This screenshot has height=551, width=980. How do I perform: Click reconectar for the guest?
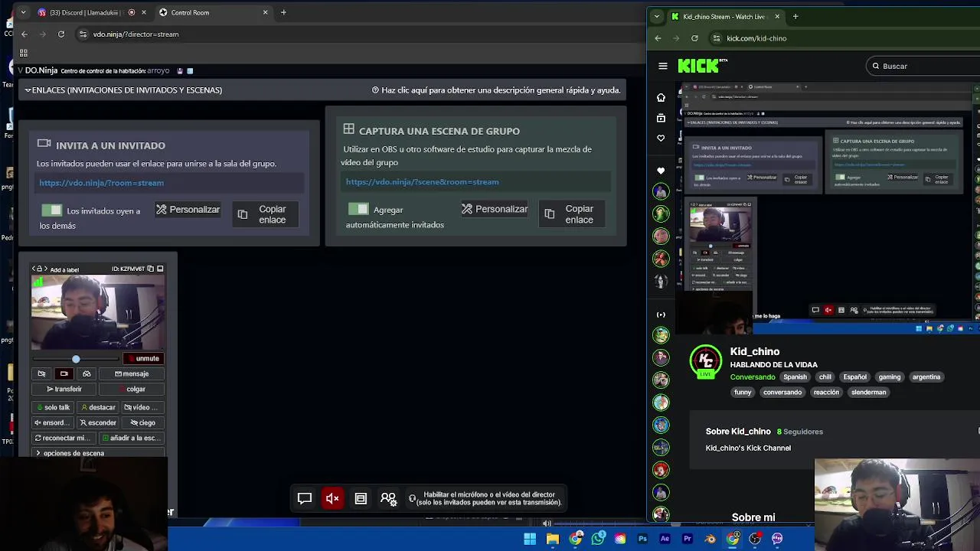point(64,438)
